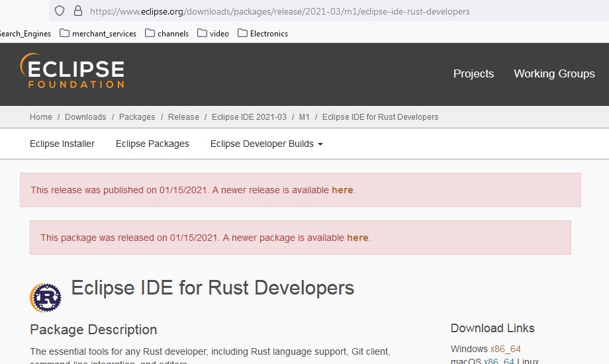Go to Eclipse IDE 2021-03 breadcrumb
Screen dimensions: 609x364
249,117
